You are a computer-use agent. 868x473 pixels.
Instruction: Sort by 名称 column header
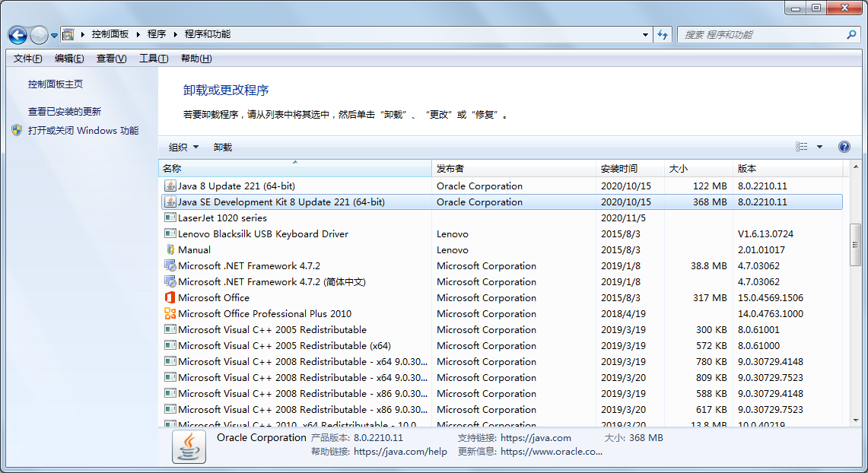(x=295, y=168)
